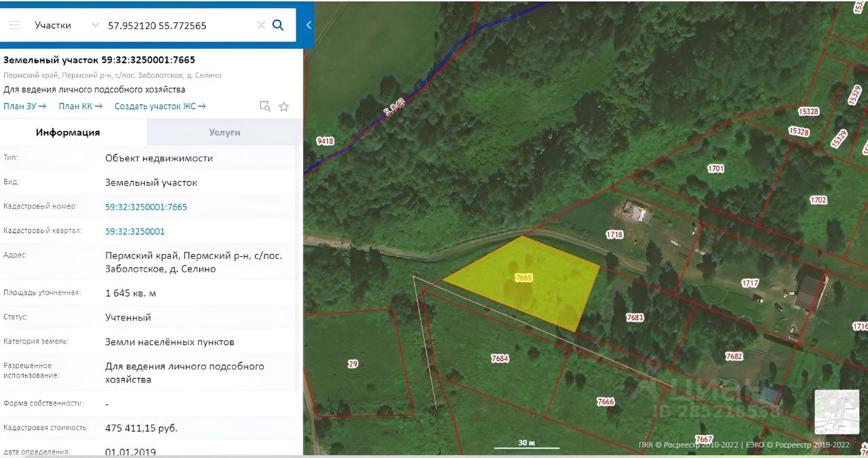Screen dimensions: 868x458
Task: Clear the search field with the X icon
Action: 261,25
